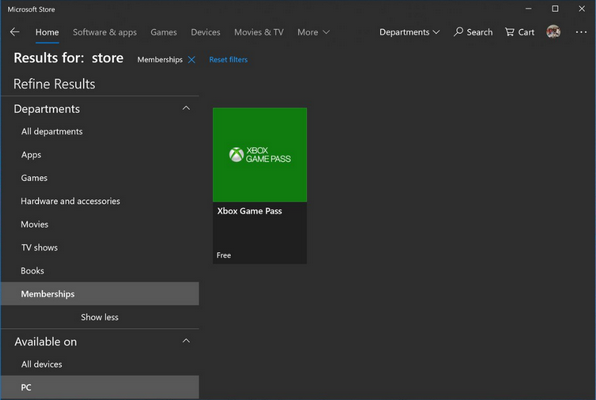Open the user profile avatar
596x400 pixels.
(x=553, y=32)
